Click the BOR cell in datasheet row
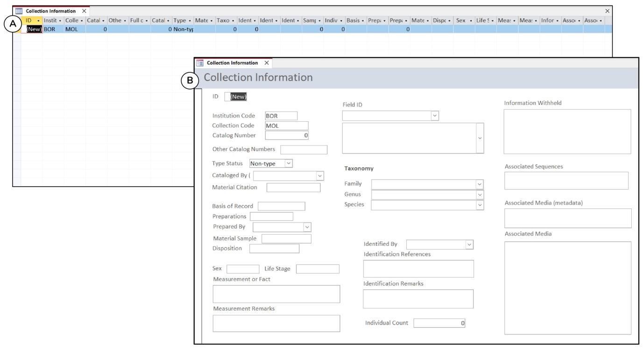644x362 pixels. click(53, 29)
